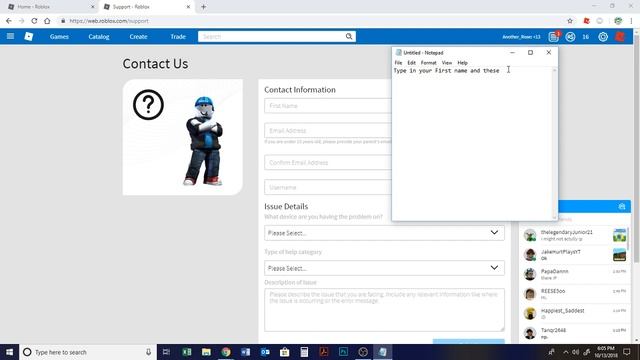The image size is (640, 360).
Task: Open the Format menu in Notepad
Action: [x=429, y=63]
